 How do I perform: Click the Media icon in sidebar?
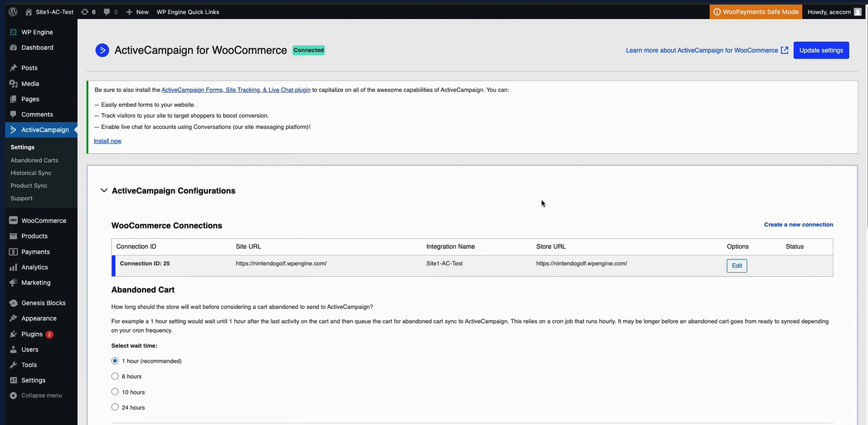[13, 84]
